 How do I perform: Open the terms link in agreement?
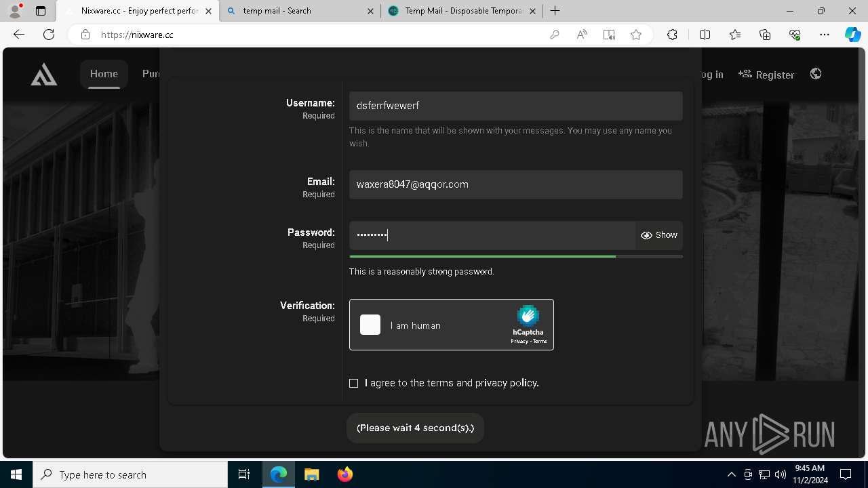tap(440, 383)
